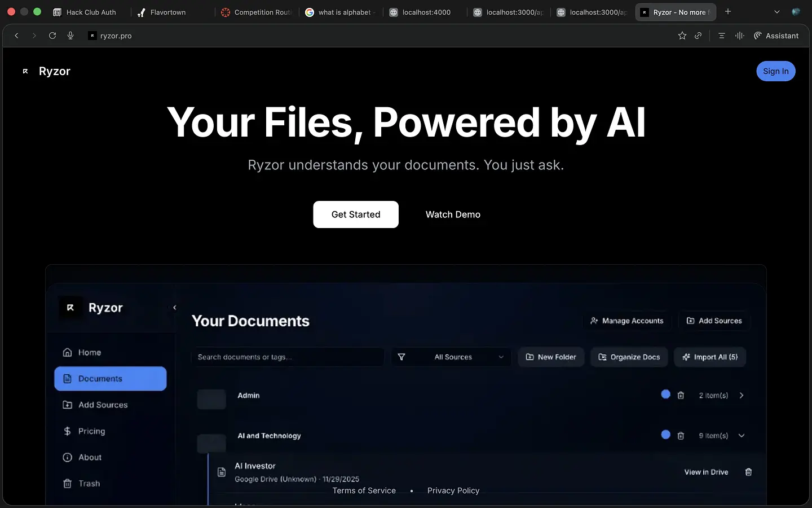Switch to the Hack Club Auth tab
The width and height of the screenshot is (812, 508).
[91, 12]
